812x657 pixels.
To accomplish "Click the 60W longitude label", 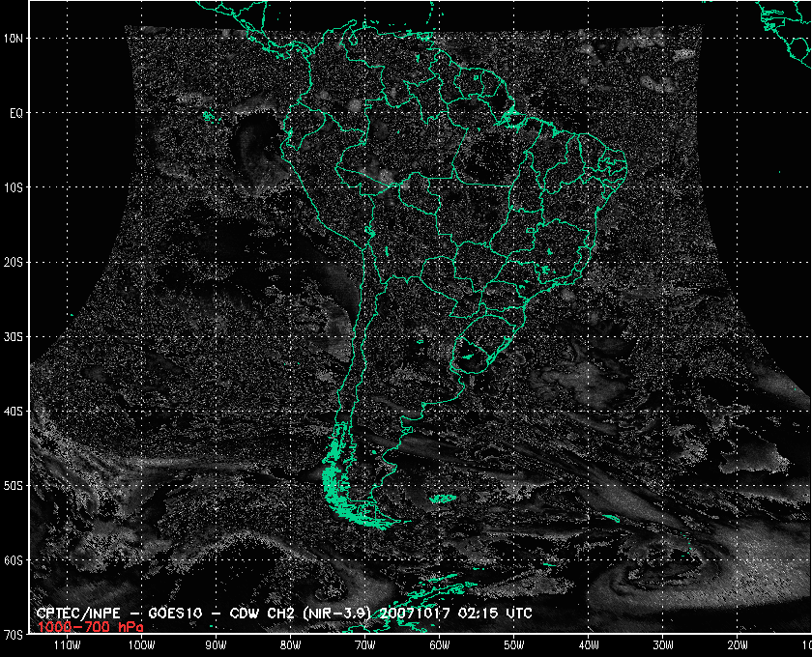I will coord(440,645).
